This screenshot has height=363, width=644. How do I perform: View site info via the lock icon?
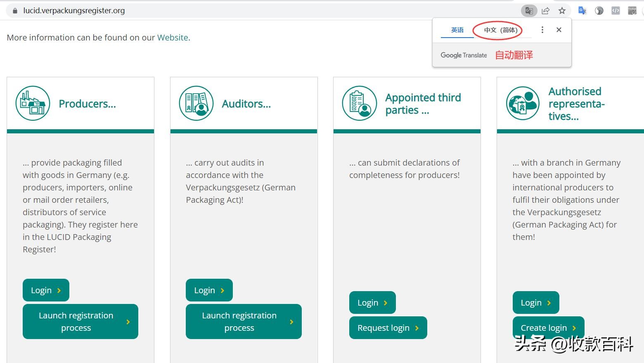[15, 11]
